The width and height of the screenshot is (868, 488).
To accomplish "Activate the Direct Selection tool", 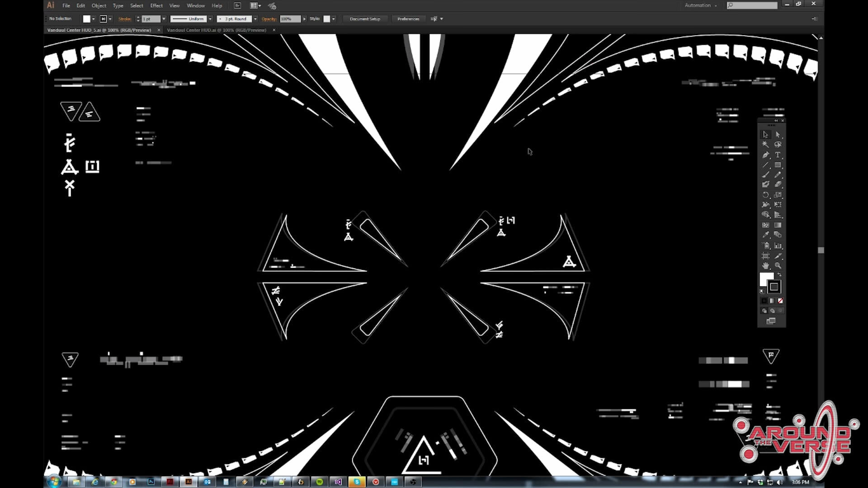I will click(x=778, y=135).
